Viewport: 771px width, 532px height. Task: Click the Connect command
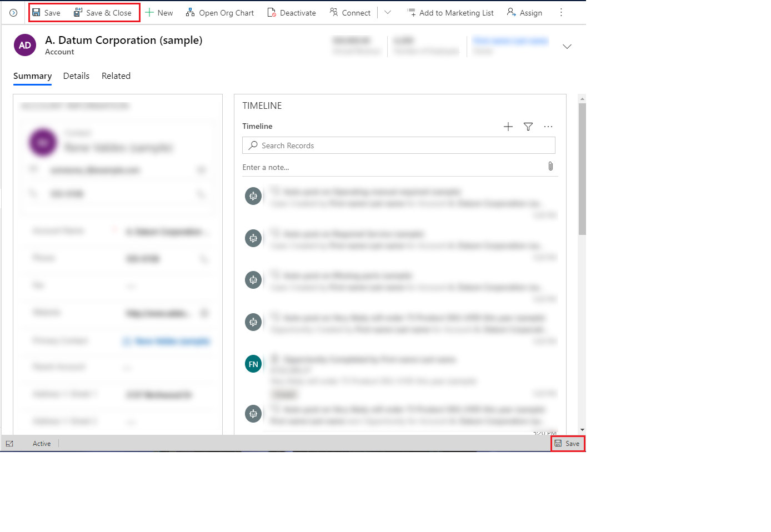point(350,13)
